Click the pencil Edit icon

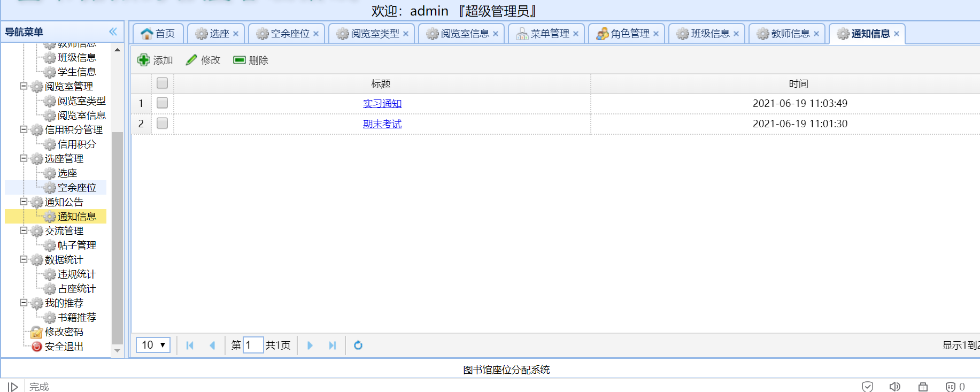pos(191,60)
